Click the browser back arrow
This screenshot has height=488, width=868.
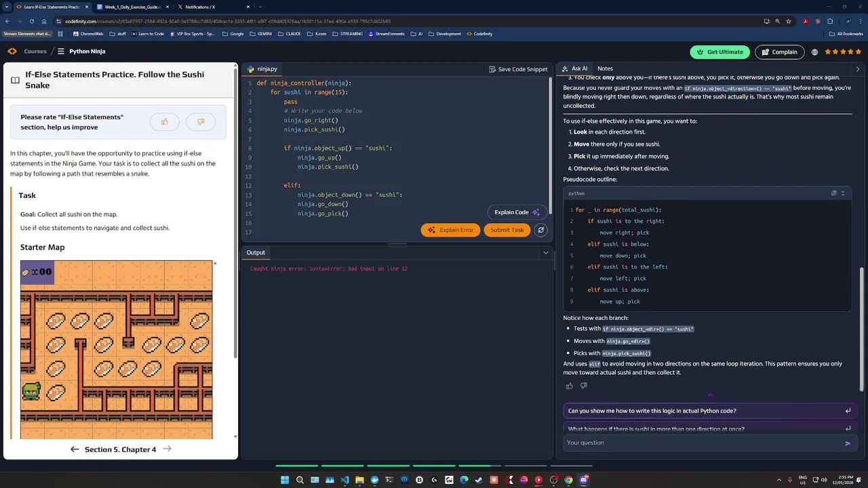pyautogui.click(x=7, y=21)
